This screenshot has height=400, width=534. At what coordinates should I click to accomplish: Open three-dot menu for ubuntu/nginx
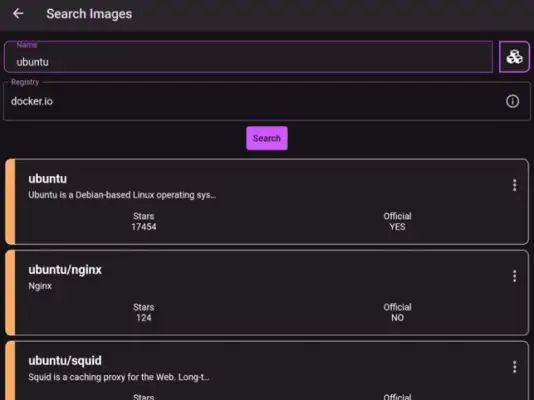click(x=514, y=276)
